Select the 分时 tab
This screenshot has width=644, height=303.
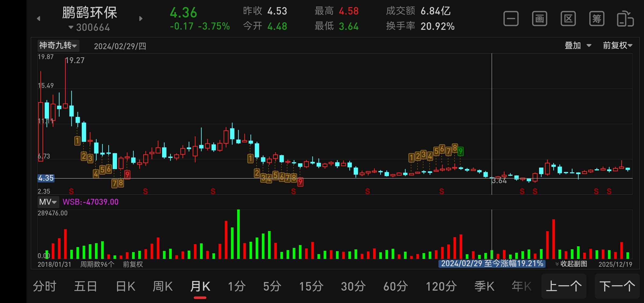(x=45, y=286)
